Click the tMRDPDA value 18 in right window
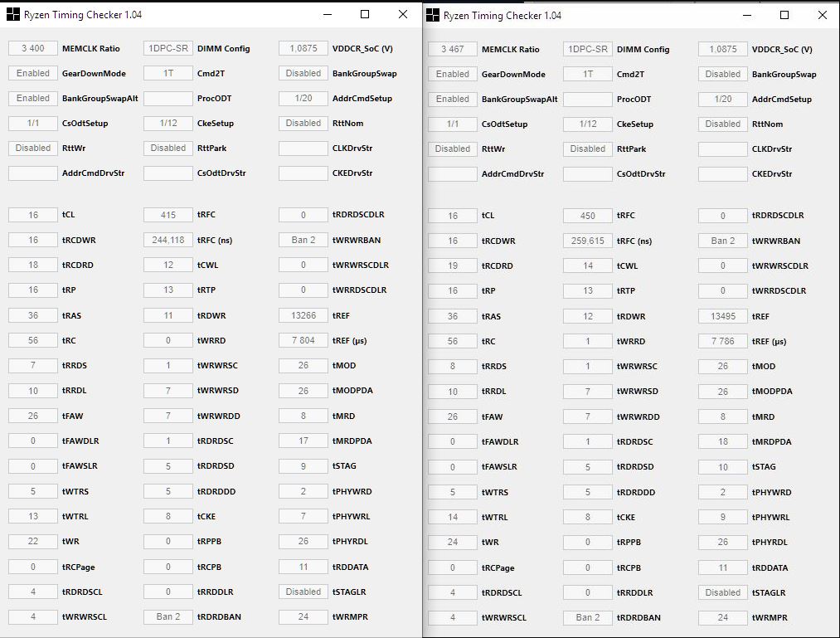This screenshot has height=638, width=840. (723, 441)
